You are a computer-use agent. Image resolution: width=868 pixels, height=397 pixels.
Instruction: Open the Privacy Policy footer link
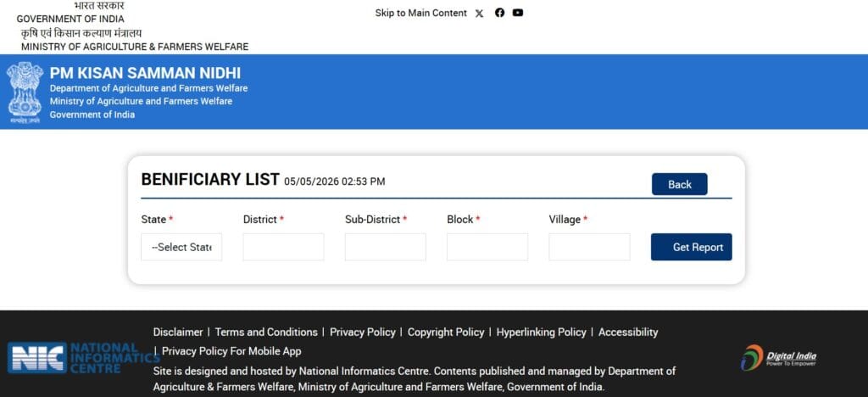pyautogui.click(x=363, y=333)
